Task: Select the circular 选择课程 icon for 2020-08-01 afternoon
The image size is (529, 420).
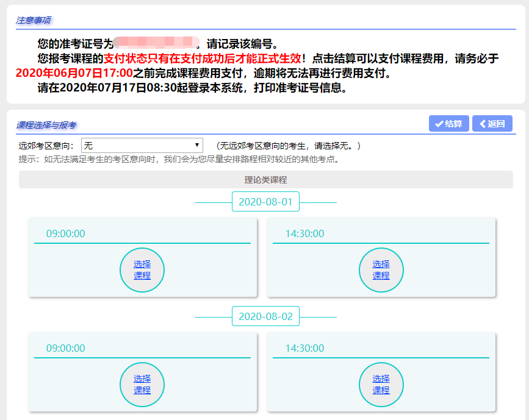Action: point(381,269)
